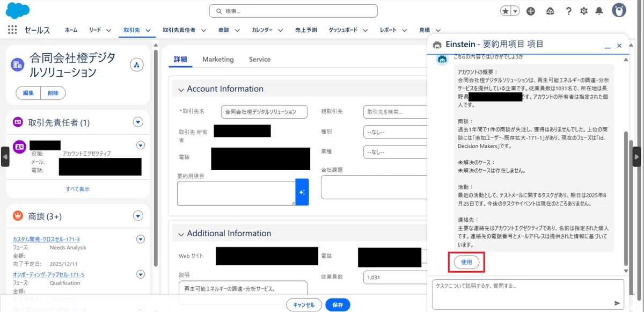Click the Salesforce cloud logo

18,10
